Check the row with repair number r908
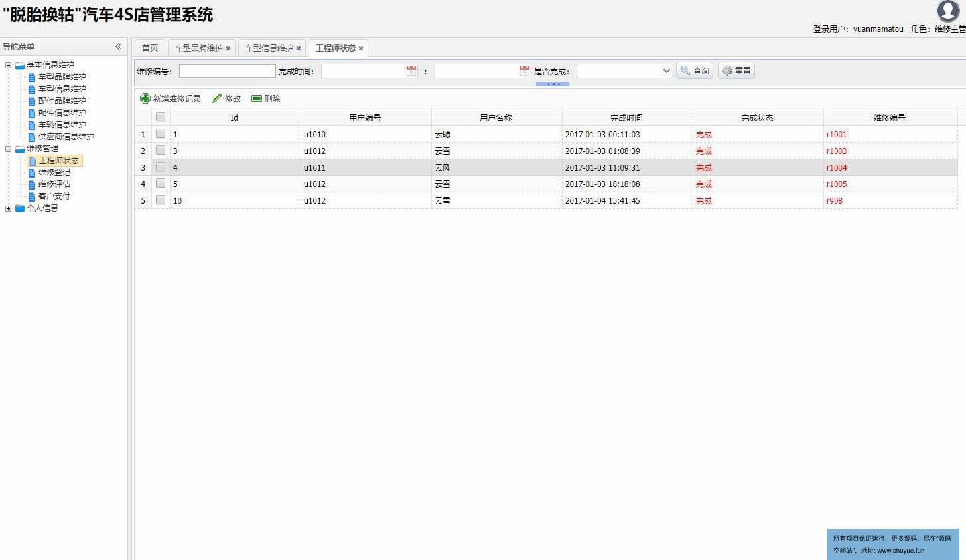Screen dimensions: 966x560 161,200
